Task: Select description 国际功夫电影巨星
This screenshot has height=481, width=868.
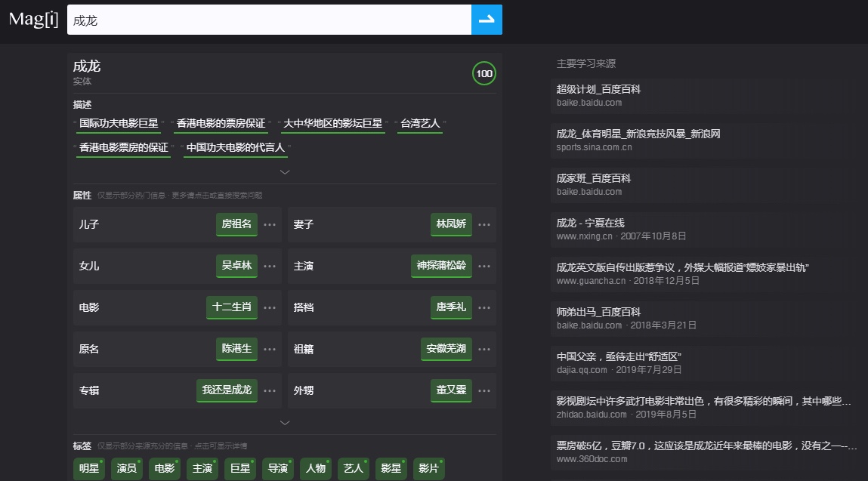Action: [119, 123]
